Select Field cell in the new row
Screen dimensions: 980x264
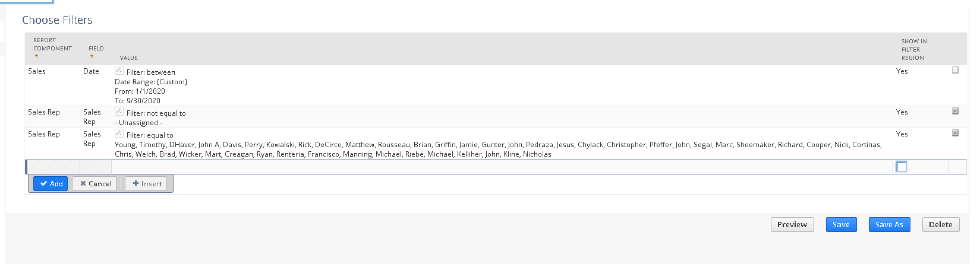click(x=96, y=167)
